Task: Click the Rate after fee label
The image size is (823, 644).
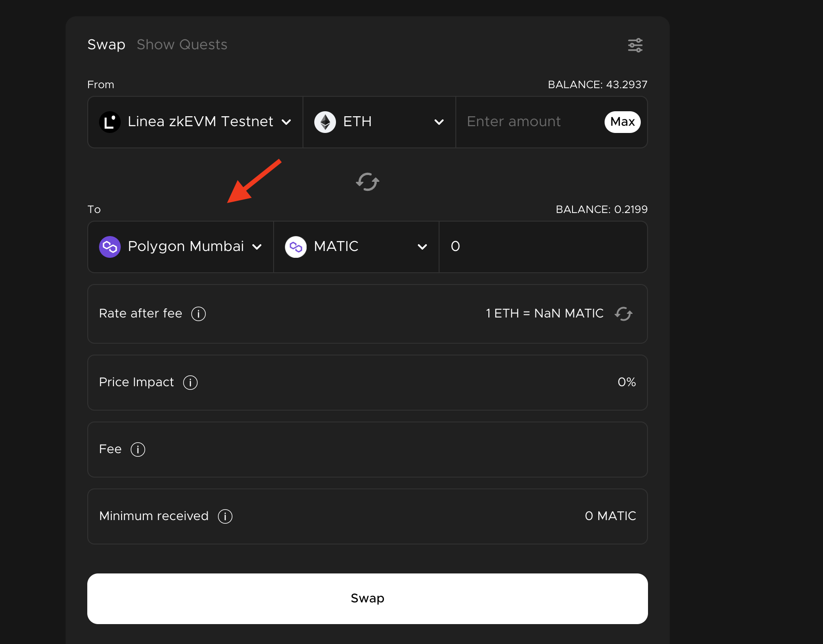Action: 141,313
